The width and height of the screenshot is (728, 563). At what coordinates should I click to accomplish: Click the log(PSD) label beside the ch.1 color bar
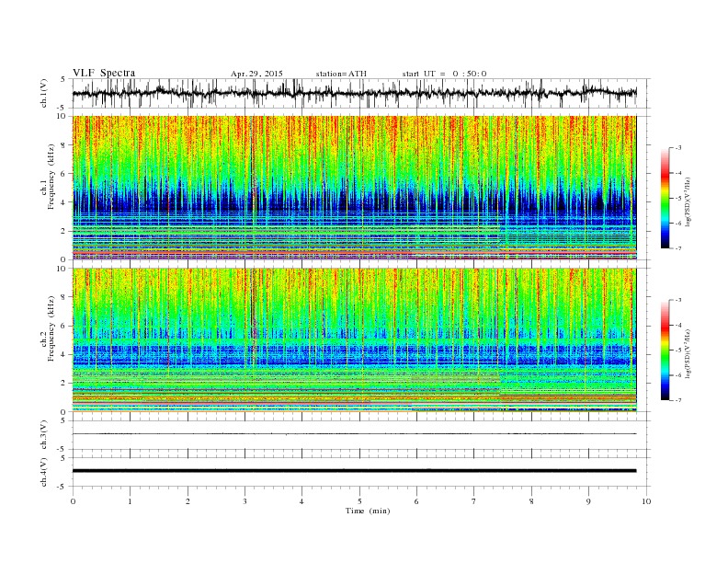(x=688, y=202)
